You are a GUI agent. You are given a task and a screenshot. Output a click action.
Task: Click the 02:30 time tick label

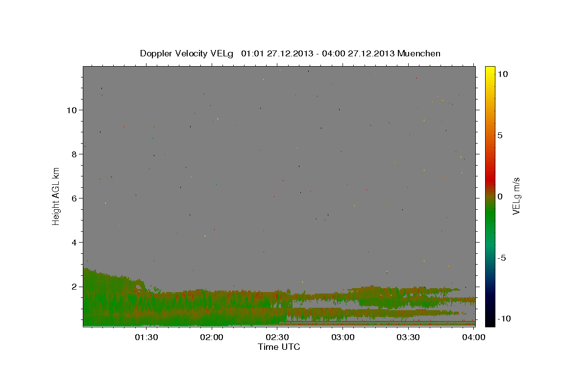(x=278, y=337)
